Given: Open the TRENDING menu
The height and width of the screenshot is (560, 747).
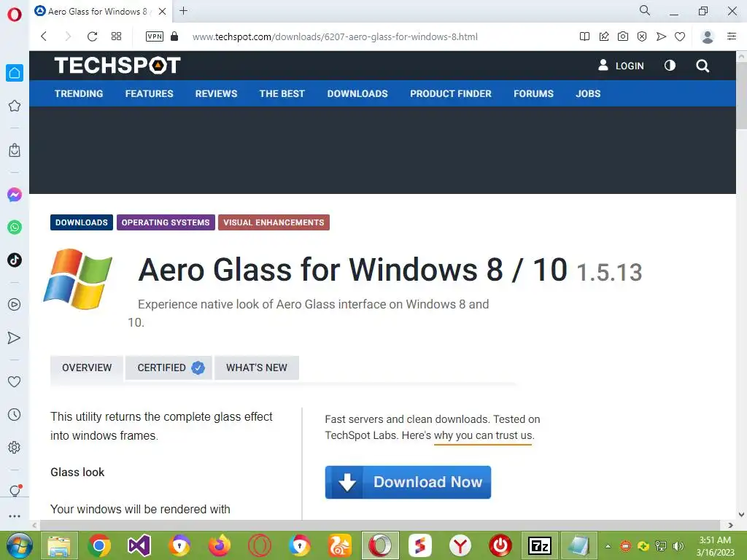Looking at the screenshot, I should (x=79, y=94).
